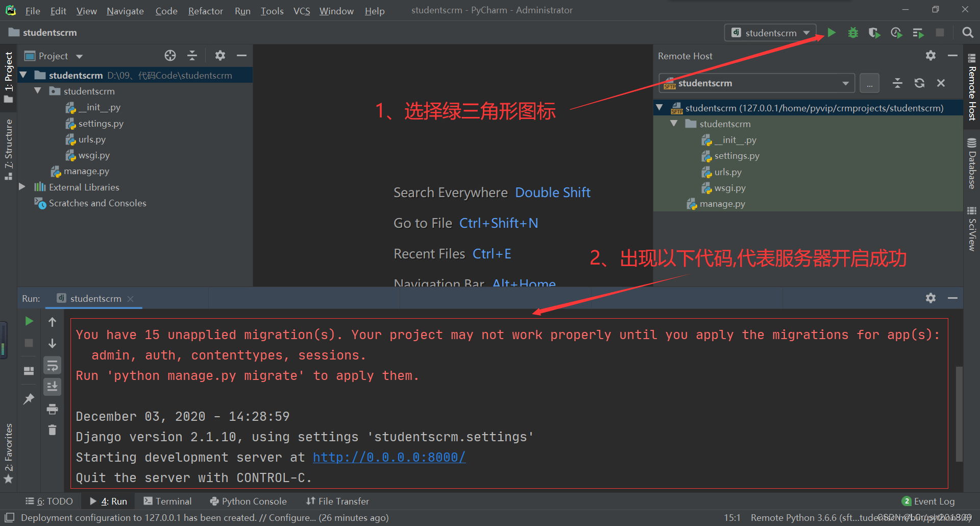Toggle soft-wrap in the Run console
980x526 pixels.
52,365
